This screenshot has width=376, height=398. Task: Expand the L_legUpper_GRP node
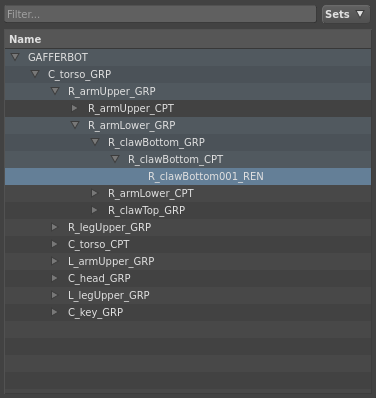click(55, 295)
